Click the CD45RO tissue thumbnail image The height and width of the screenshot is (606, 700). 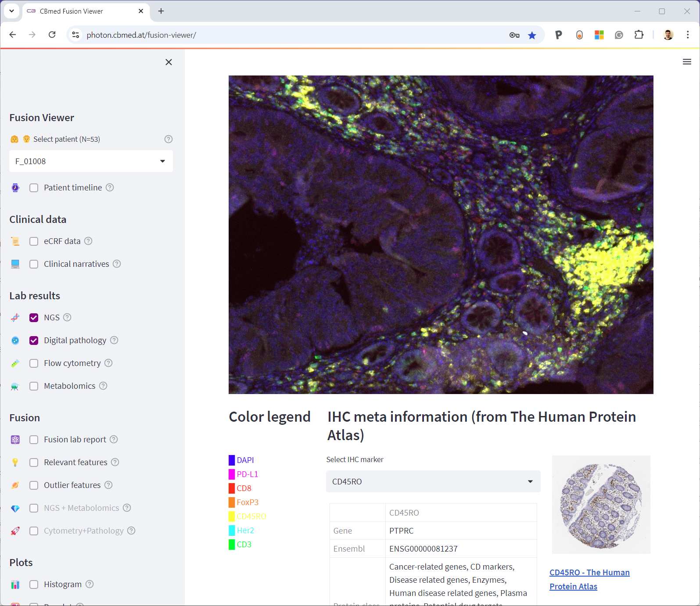coord(601,505)
